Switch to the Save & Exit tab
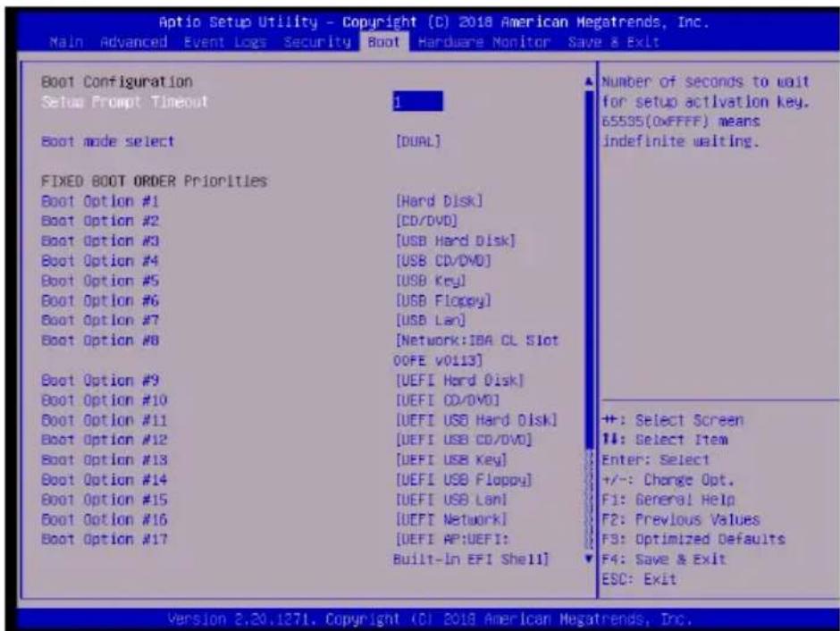Image resolution: width=840 pixels, height=631 pixels. (613, 42)
